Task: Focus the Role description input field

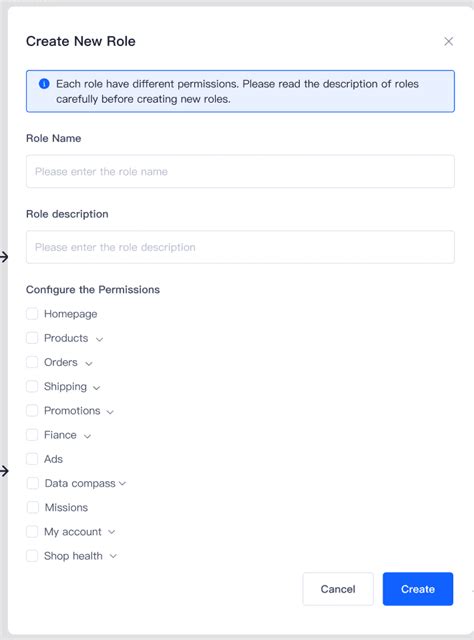Action: point(240,247)
